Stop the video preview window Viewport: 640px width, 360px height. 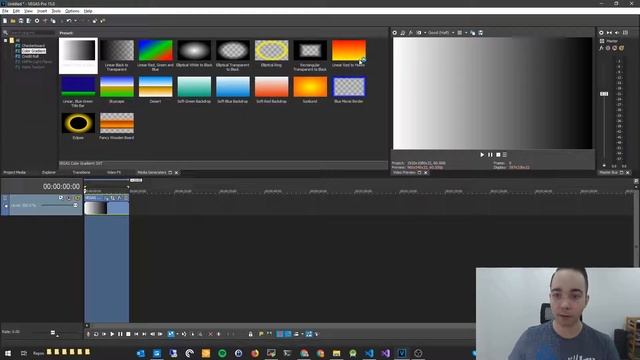pos(498,155)
